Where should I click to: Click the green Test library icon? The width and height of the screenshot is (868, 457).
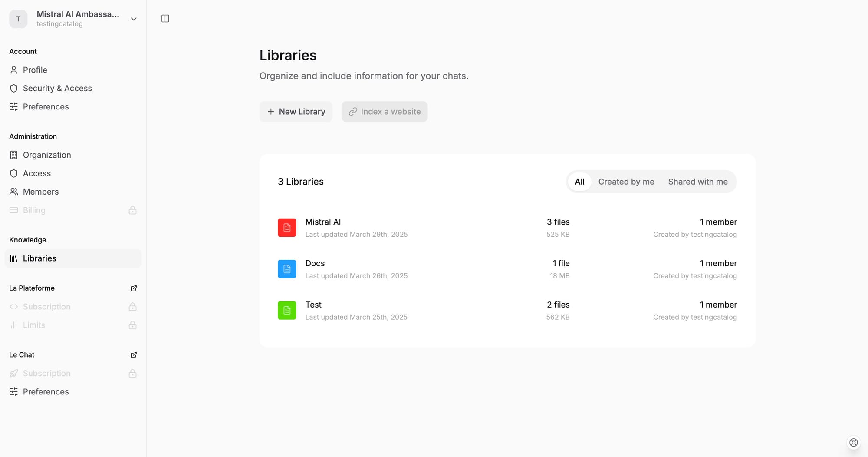coord(287,311)
